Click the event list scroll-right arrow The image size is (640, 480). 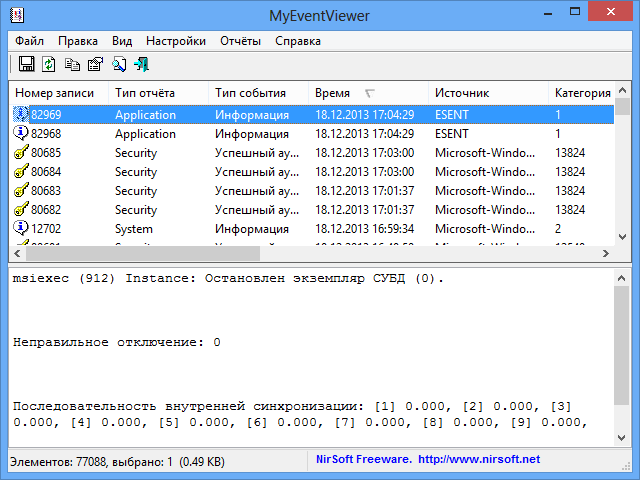click(606, 253)
